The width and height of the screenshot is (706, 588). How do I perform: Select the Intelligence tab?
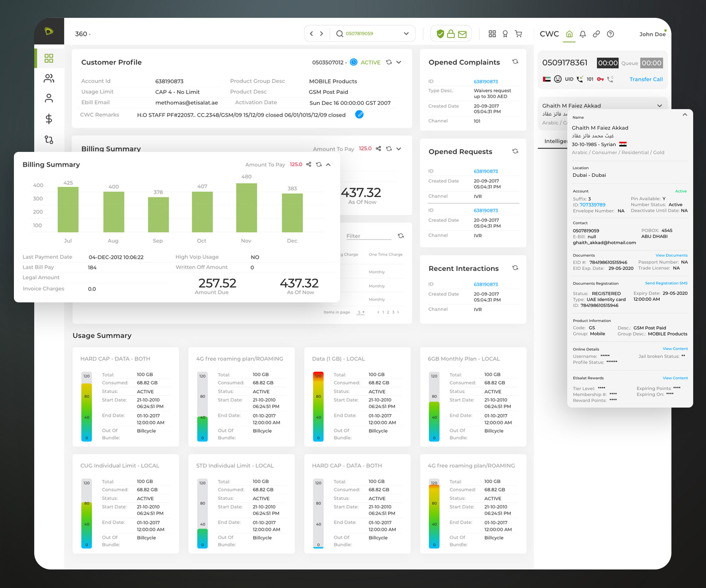click(x=556, y=141)
